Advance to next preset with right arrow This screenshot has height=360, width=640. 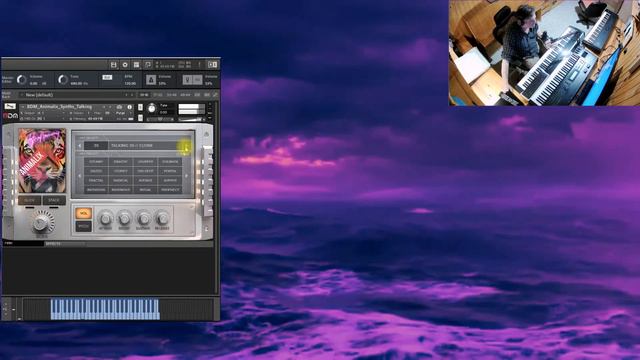click(185, 146)
